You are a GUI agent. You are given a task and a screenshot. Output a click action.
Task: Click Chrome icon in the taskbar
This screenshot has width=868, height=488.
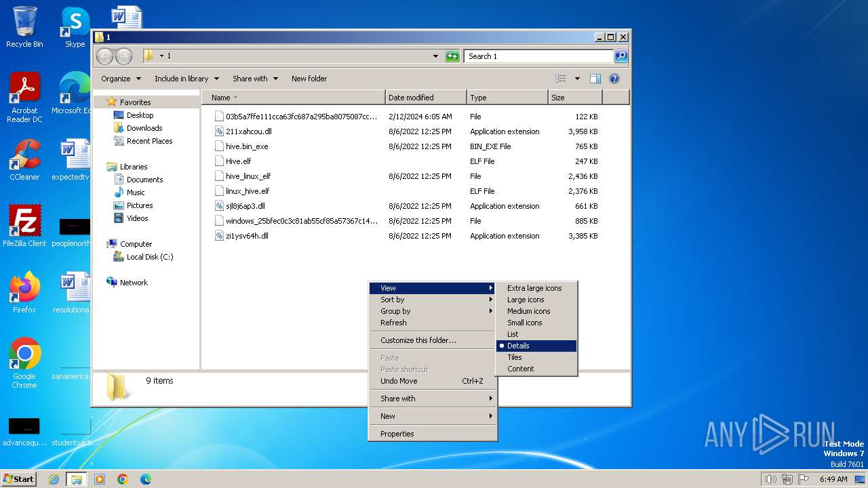tap(123, 479)
